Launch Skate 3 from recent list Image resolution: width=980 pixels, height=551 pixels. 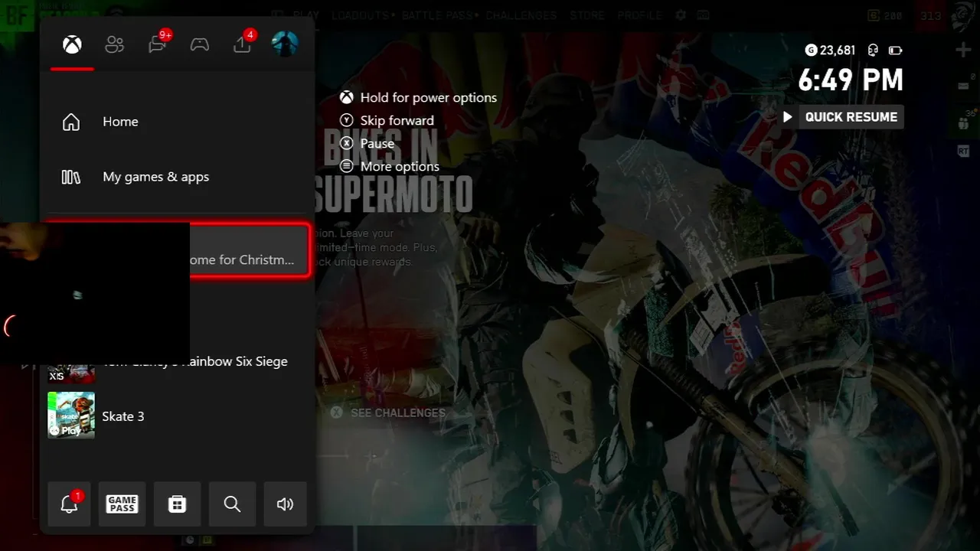(177, 416)
